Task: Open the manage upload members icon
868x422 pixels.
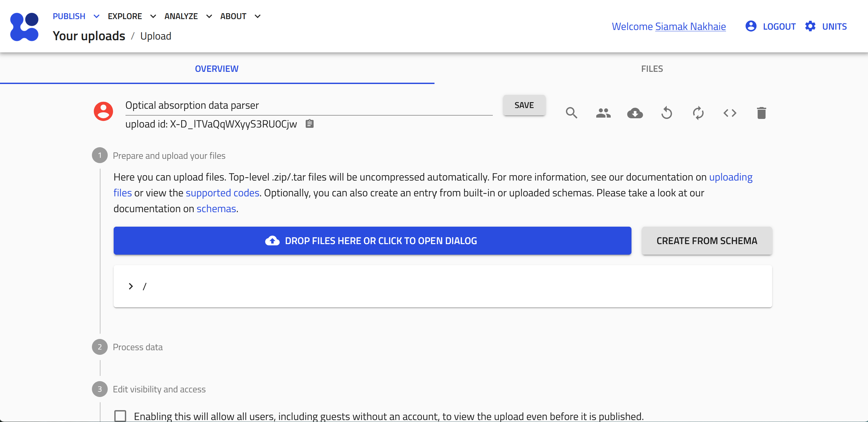Action: (x=603, y=113)
